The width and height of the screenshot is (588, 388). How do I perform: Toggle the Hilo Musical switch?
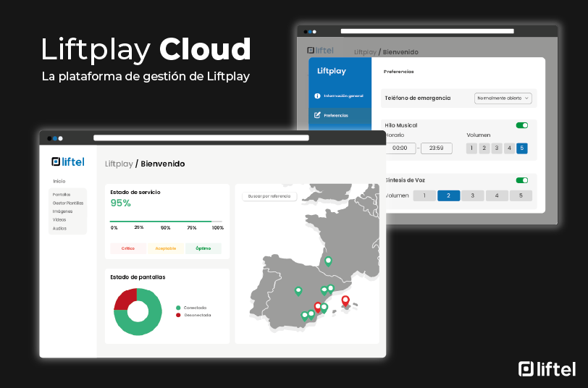pyautogui.click(x=522, y=125)
